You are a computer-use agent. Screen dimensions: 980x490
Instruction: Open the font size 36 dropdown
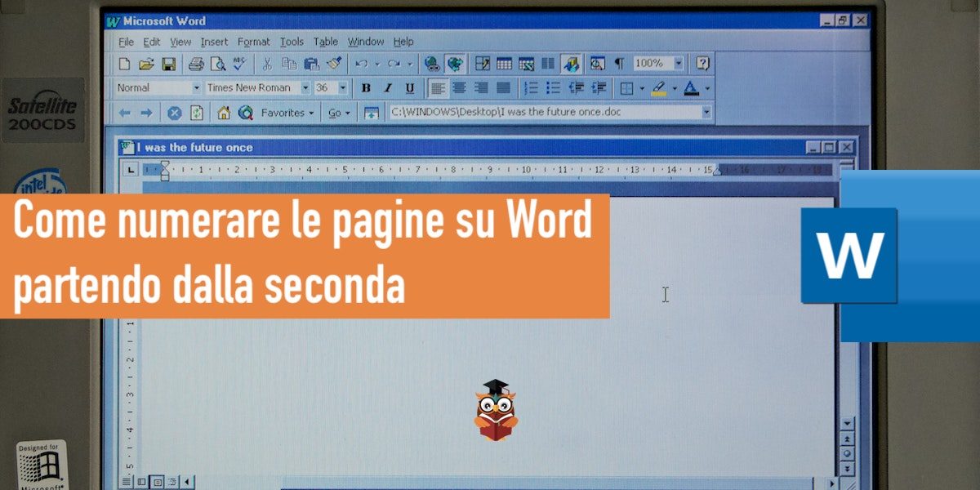(342, 87)
